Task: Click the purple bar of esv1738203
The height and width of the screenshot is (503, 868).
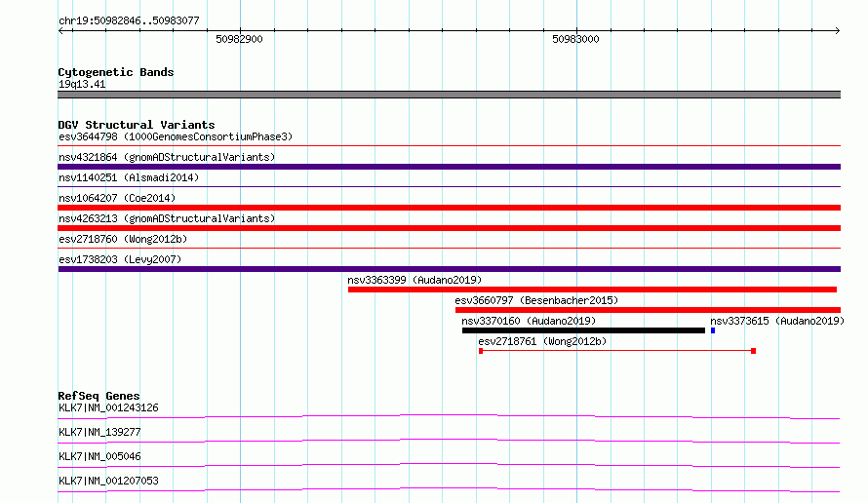Action: 449,269
